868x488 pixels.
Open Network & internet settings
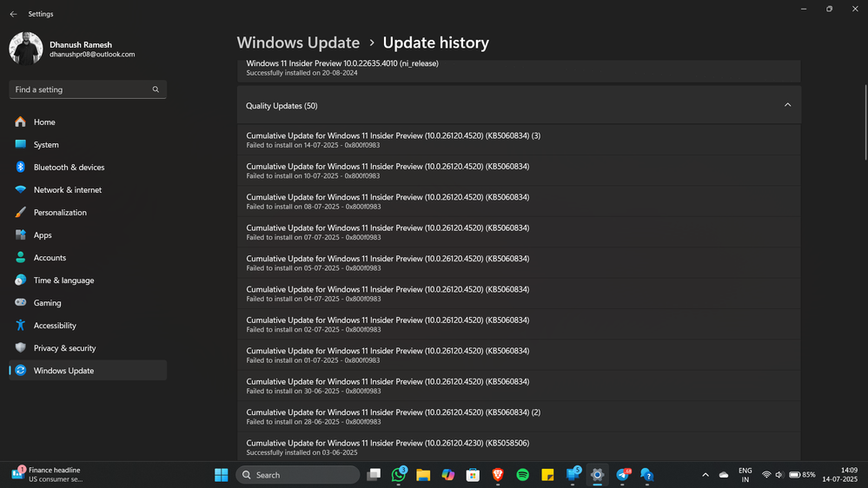click(88, 190)
